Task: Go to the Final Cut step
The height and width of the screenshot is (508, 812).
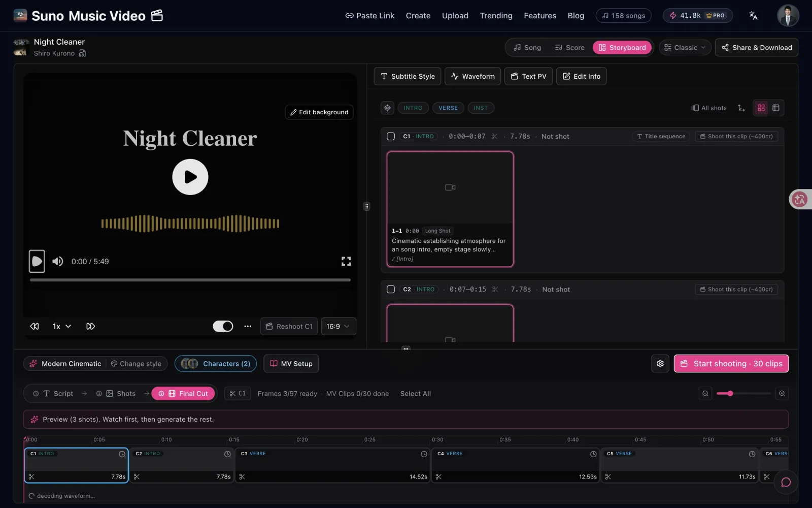Action: [183, 394]
